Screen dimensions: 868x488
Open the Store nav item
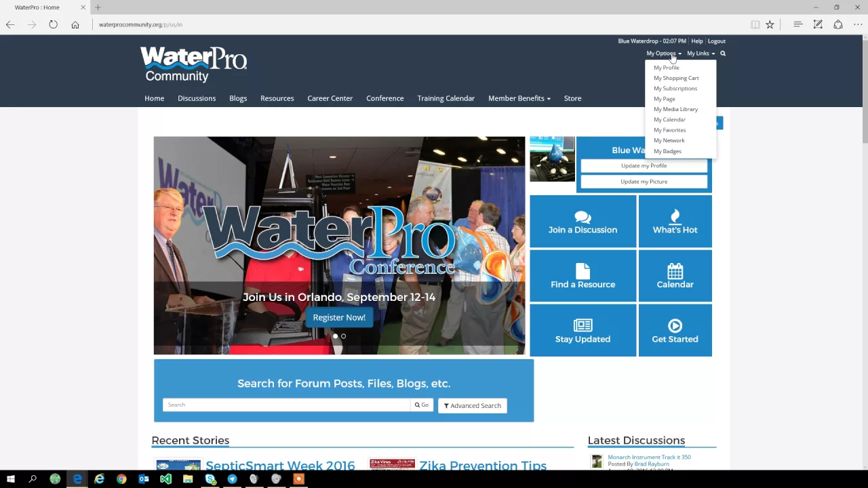click(x=572, y=98)
